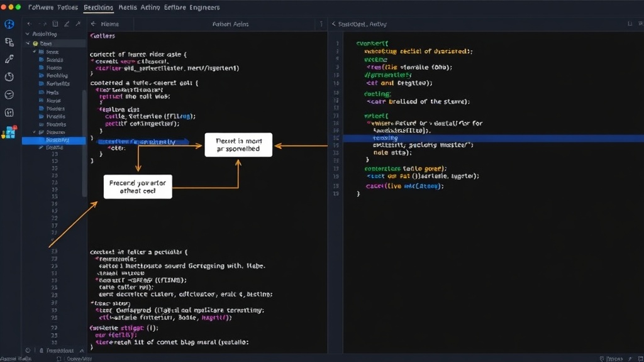Click status bar icon beside Ittoes
644x362 pixels.
(x=602, y=359)
